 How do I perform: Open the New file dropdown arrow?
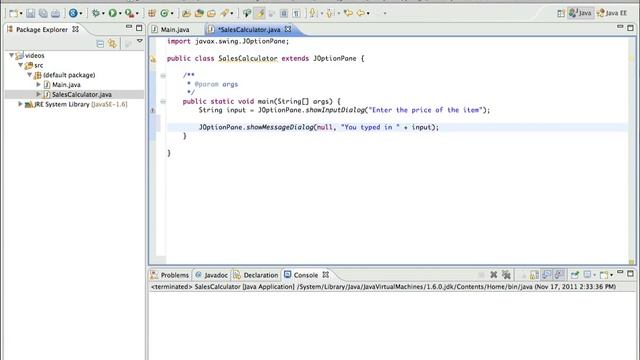coord(21,14)
